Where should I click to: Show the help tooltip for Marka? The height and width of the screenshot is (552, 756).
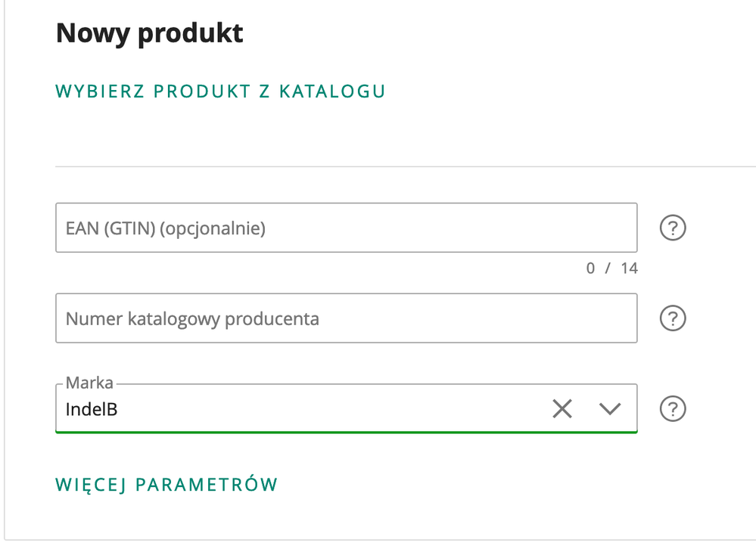coord(673,409)
